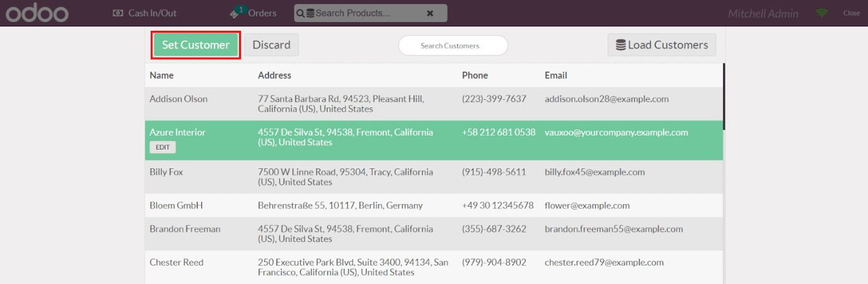Click the Email column header
This screenshot has height=284, width=868.
[556, 75]
